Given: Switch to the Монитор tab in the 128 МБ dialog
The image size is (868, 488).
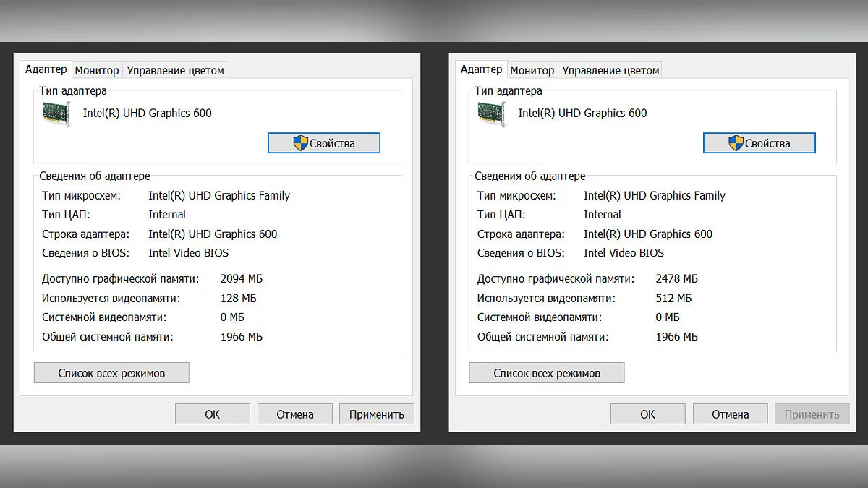Looking at the screenshot, I should [x=97, y=70].
